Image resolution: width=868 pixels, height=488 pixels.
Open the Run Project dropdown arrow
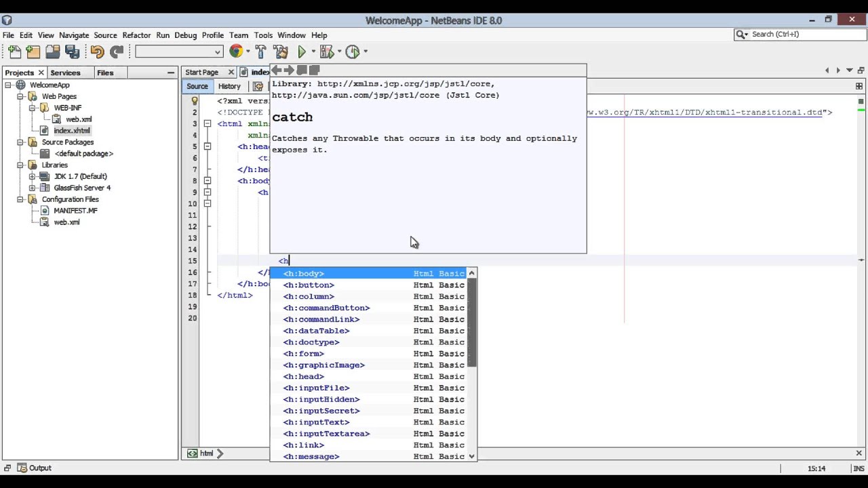(313, 52)
